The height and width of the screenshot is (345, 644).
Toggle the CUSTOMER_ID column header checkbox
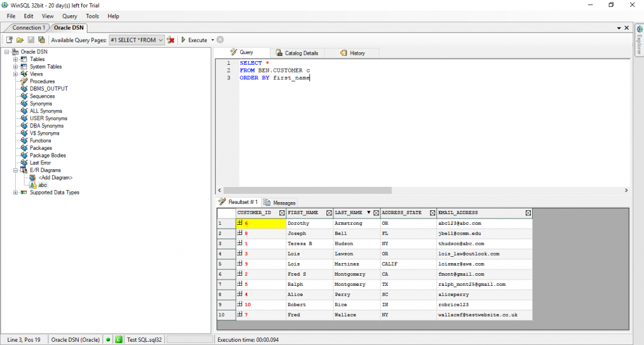tap(281, 213)
